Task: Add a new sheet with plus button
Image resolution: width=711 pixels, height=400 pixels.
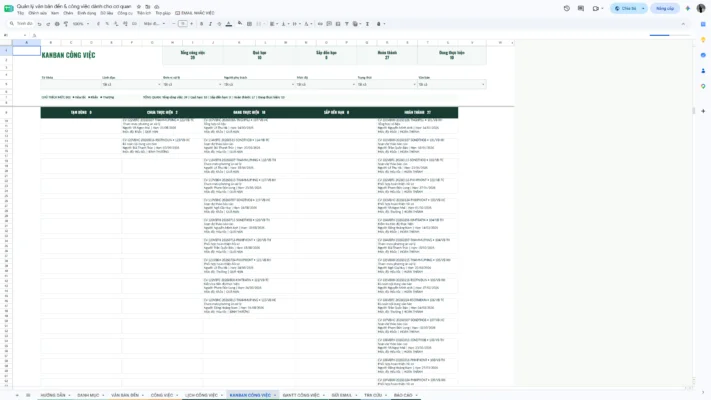Action: [17, 395]
